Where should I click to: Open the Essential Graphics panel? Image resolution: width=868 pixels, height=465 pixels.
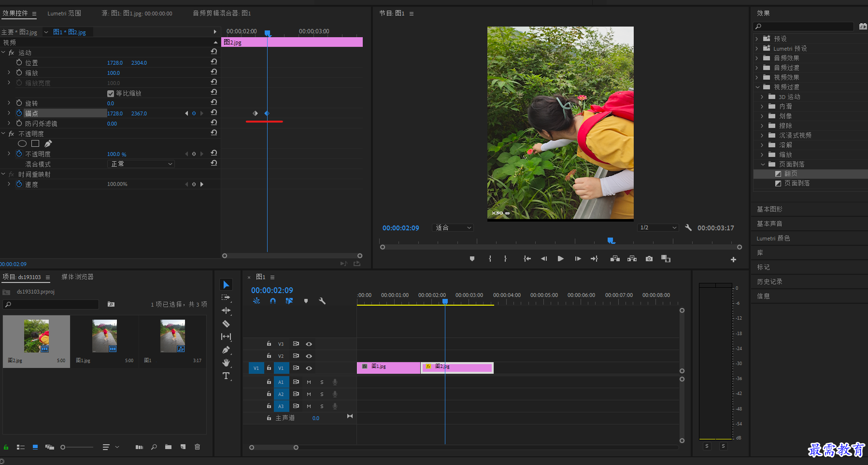coord(769,209)
